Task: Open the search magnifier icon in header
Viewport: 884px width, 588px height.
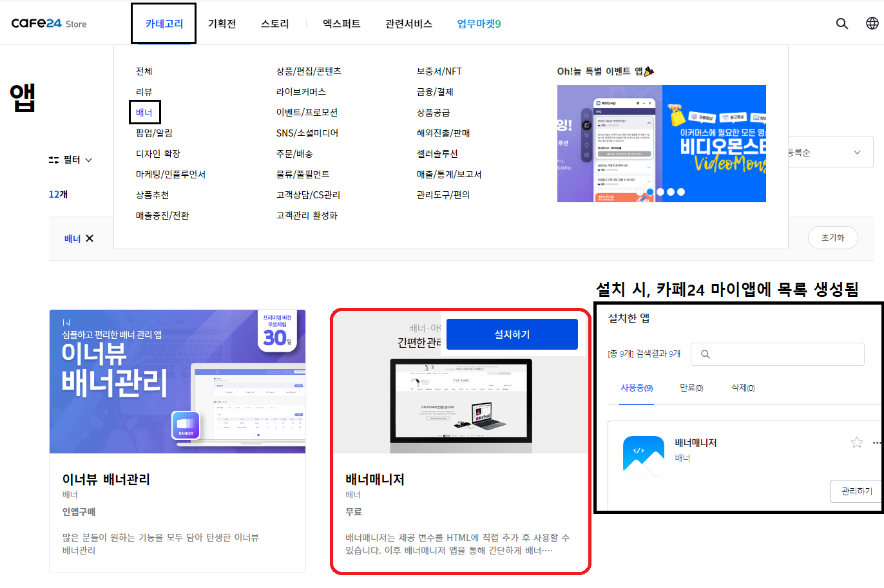Action: click(841, 23)
